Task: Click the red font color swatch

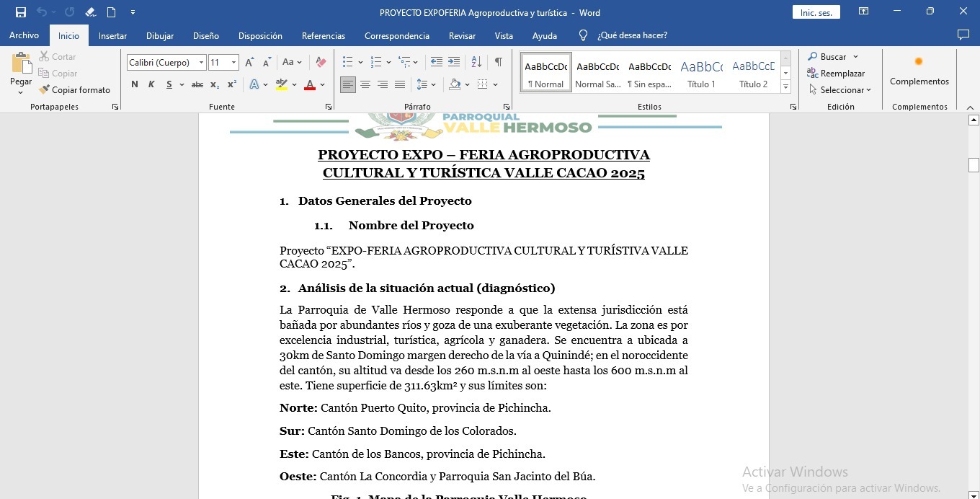Action: pyautogui.click(x=310, y=85)
